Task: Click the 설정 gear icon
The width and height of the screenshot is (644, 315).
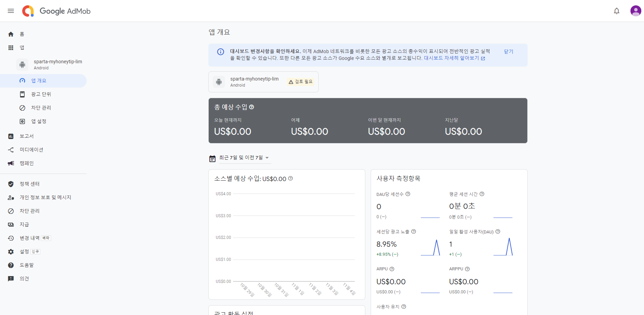Action: coord(11,252)
